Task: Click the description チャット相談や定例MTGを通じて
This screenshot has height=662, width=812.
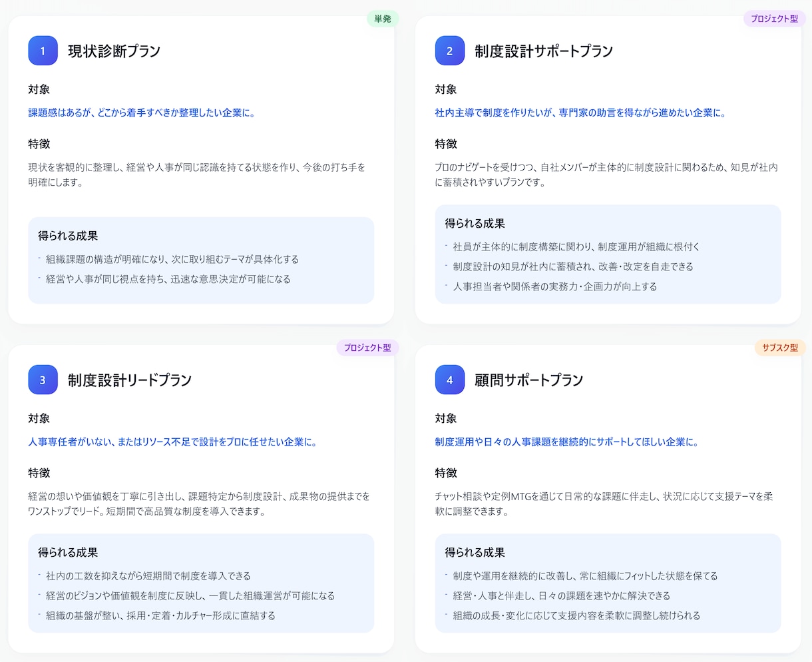Action: [604, 504]
